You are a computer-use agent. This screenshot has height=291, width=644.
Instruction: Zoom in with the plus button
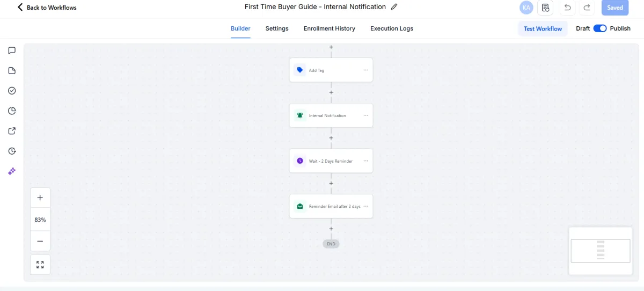(40, 198)
